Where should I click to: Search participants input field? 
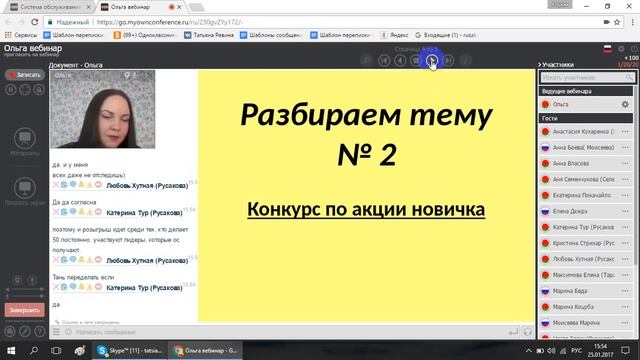click(587, 77)
